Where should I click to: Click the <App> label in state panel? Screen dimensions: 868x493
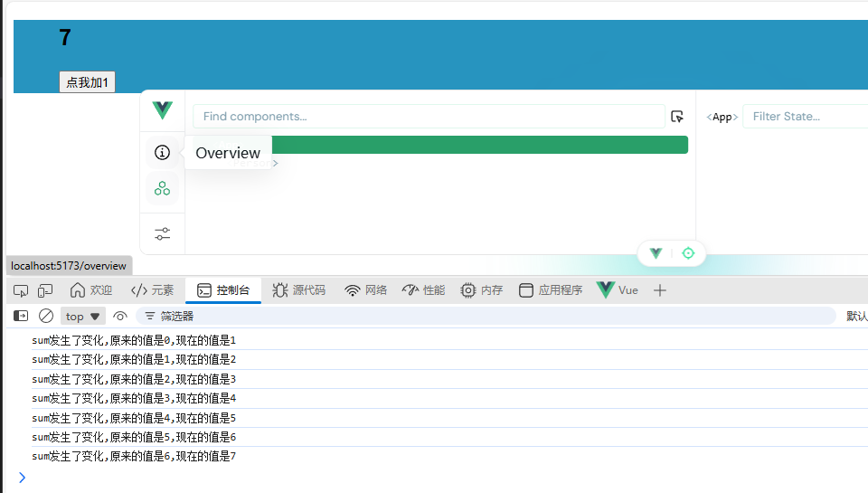pyautogui.click(x=722, y=117)
